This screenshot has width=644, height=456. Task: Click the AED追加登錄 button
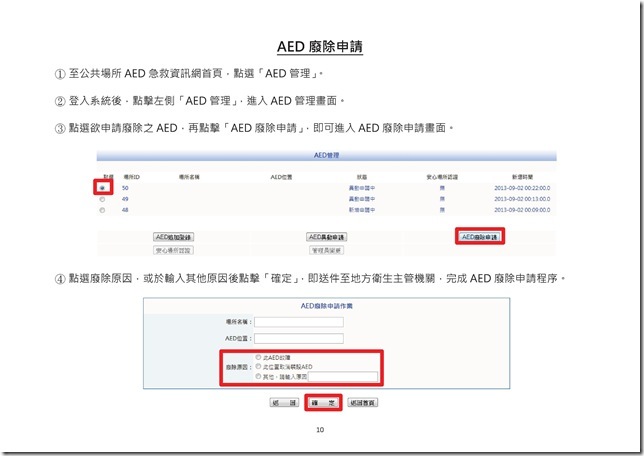pyautogui.click(x=173, y=237)
